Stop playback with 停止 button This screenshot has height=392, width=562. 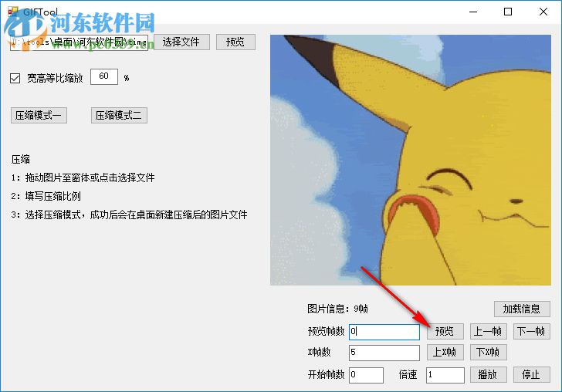pos(532,375)
